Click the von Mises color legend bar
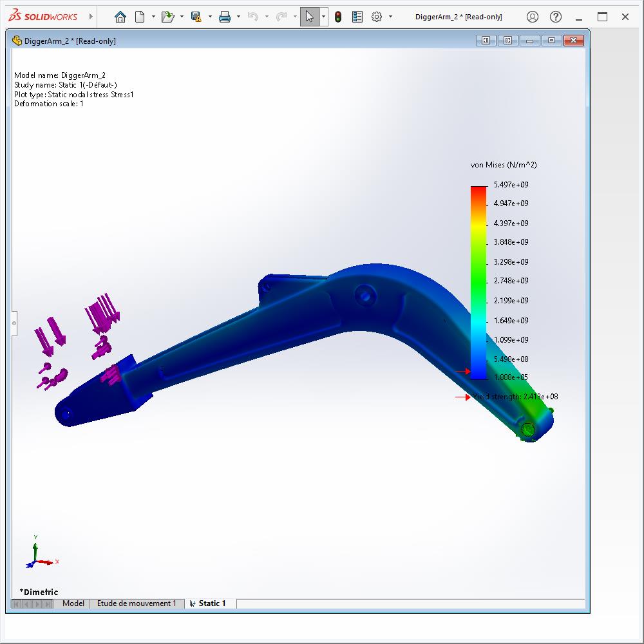Screen dimensions: 644x644 coord(478,282)
